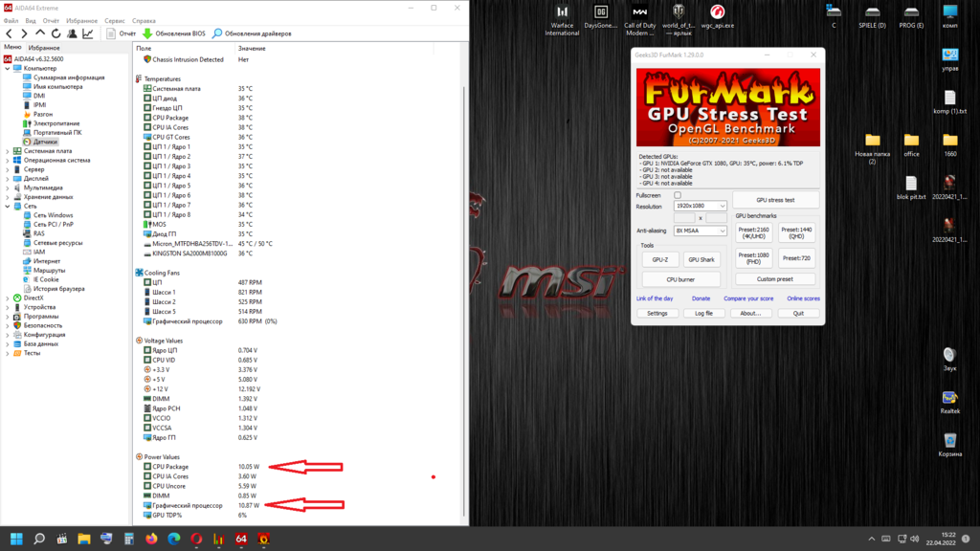
Task: Click the Realtek desktop icon
Action: click(950, 403)
